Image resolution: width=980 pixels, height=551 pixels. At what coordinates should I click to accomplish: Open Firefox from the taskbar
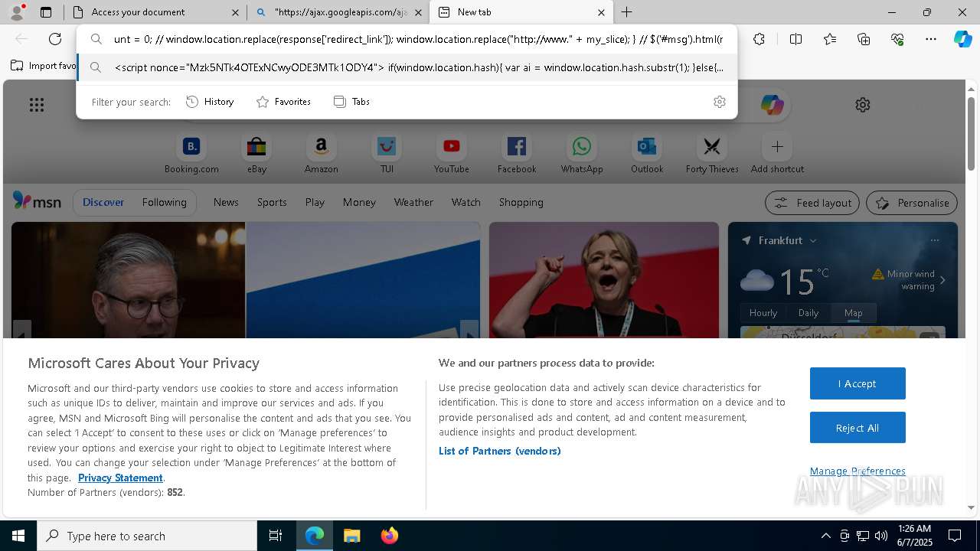coord(390,536)
